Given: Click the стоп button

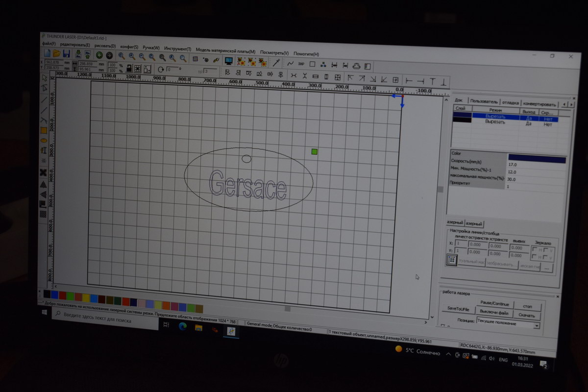Looking at the screenshot, I should coord(528,306).
